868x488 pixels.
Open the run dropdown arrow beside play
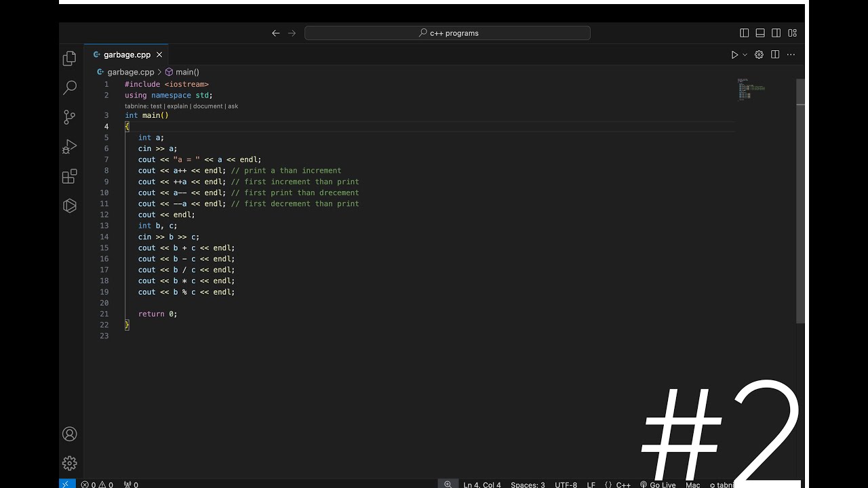click(x=745, y=55)
